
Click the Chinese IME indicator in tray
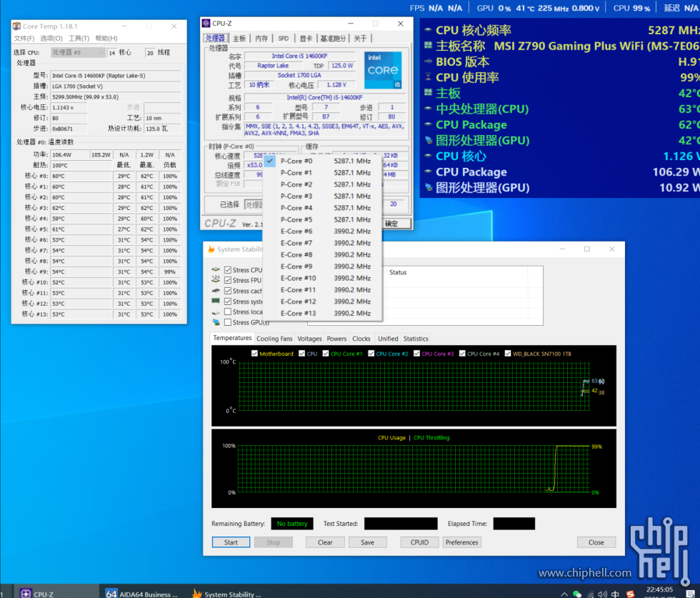(x=615, y=594)
